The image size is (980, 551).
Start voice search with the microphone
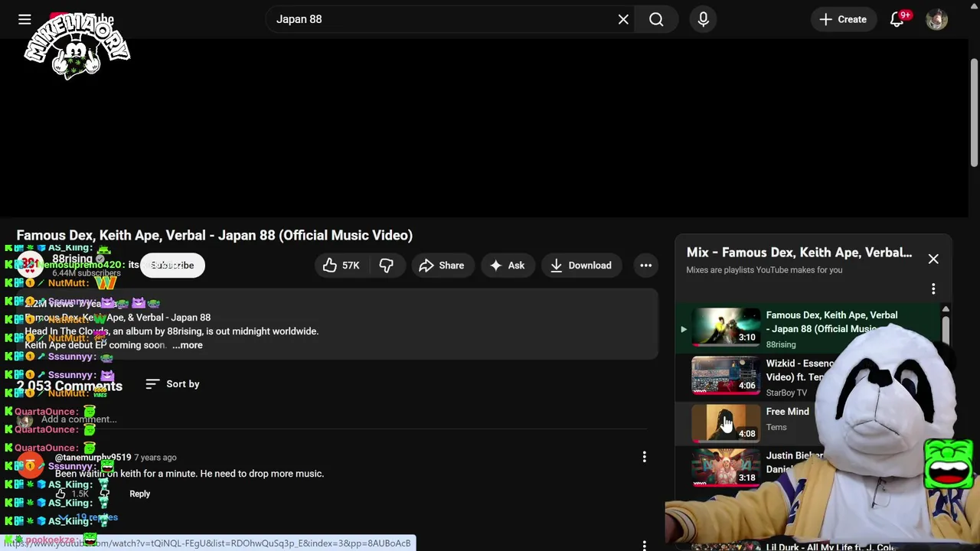[703, 19]
